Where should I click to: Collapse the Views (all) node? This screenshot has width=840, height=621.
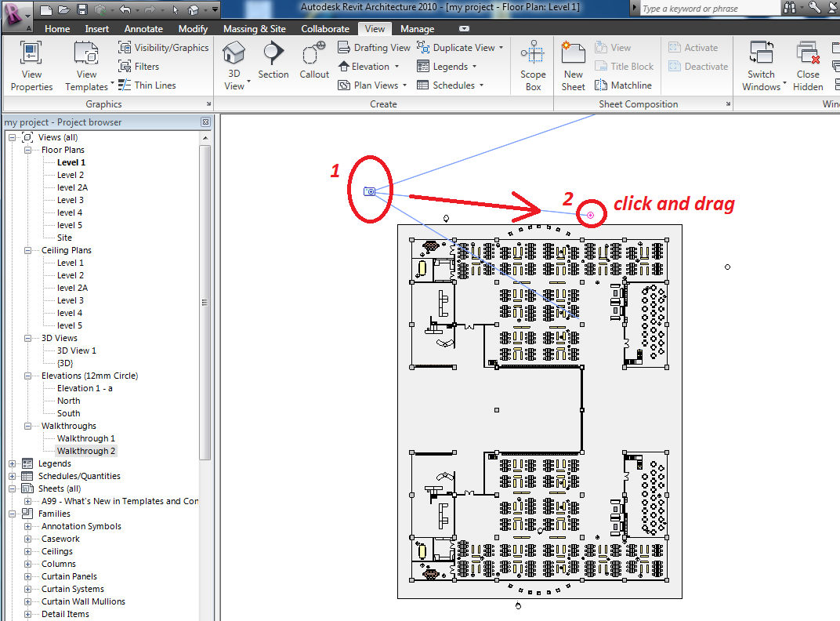coord(12,137)
